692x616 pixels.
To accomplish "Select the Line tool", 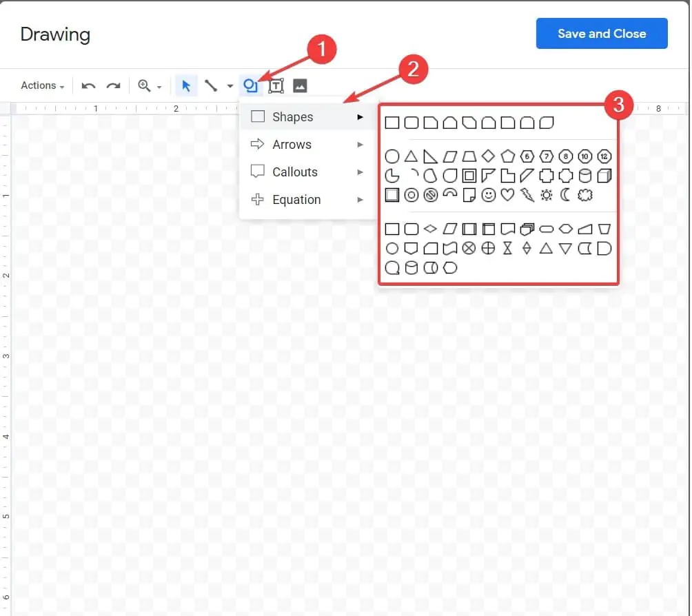I will tap(211, 85).
